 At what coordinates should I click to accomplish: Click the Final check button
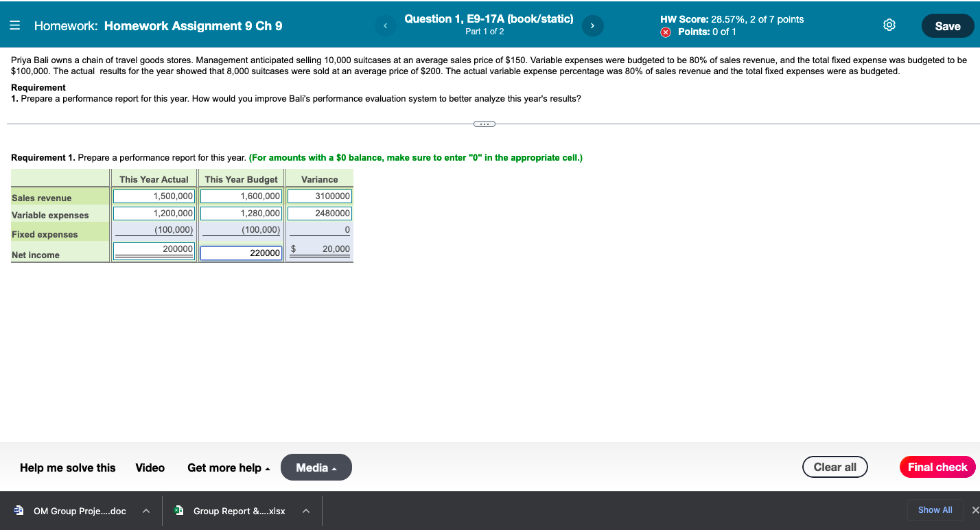(937, 467)
